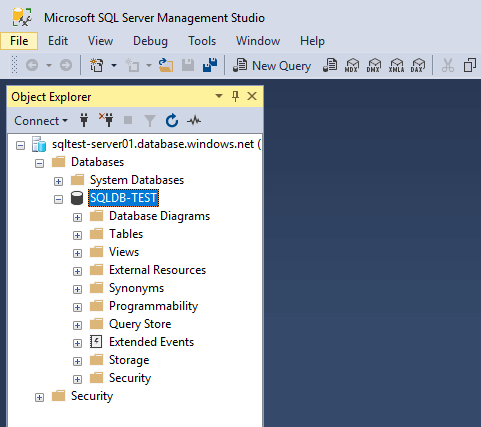Open Object Explorer window position dropdown arrow

tap(219, 96)
